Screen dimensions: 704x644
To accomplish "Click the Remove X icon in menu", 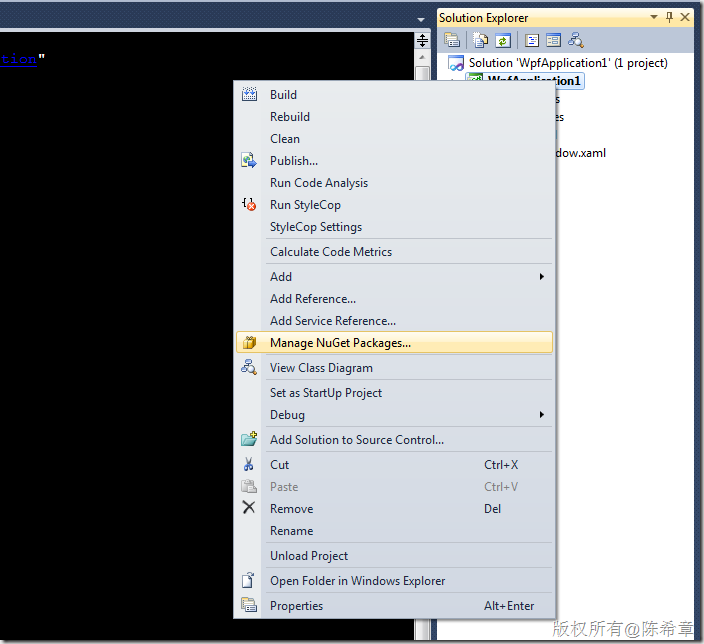I will [x=249, y=507].
